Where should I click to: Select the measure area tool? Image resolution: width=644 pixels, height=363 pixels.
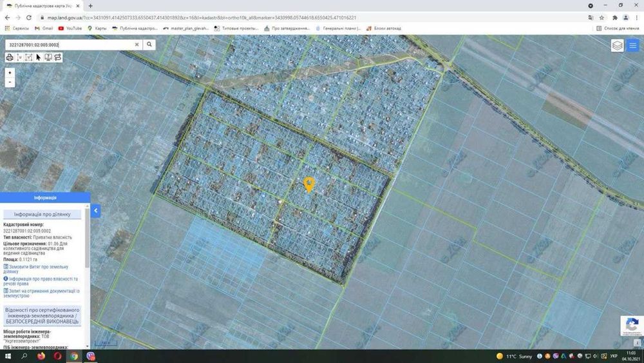(29, 57)
